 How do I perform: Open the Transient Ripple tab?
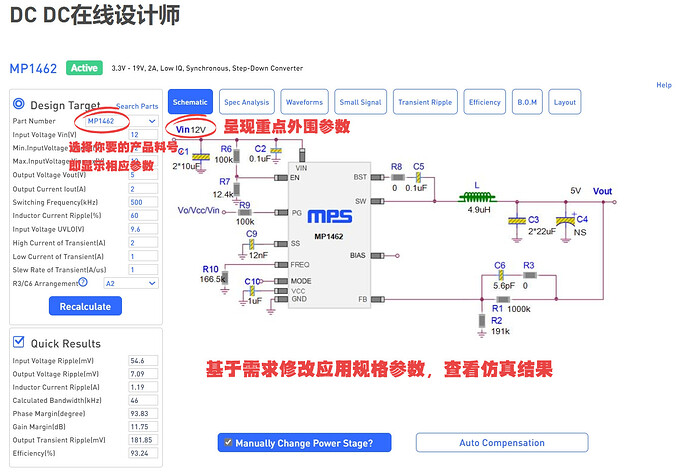[x=425, y=102]
